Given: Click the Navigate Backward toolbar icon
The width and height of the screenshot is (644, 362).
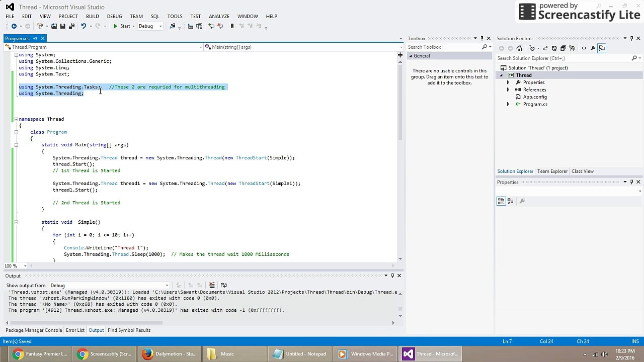Looking at the screenshot, I should pos(14,26).
